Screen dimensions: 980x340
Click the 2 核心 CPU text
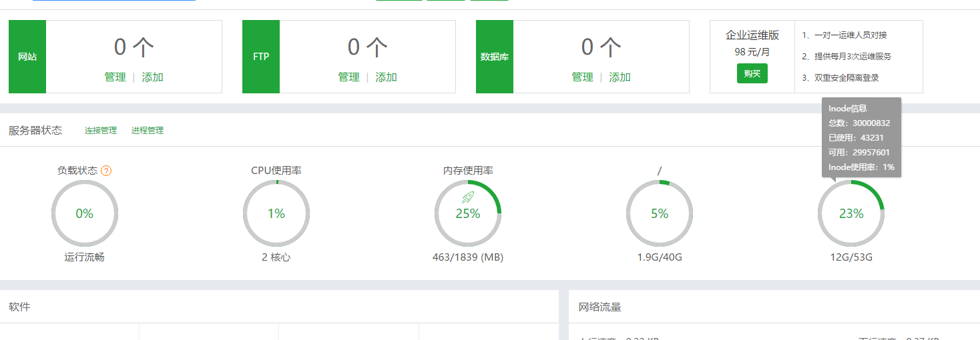[276, 257]
